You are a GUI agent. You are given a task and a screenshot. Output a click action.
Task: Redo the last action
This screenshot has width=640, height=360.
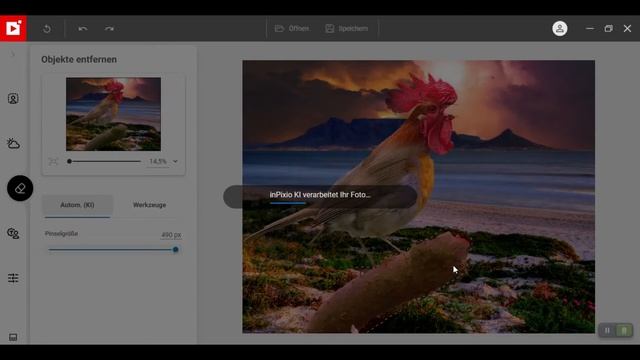tap(109, 29)
